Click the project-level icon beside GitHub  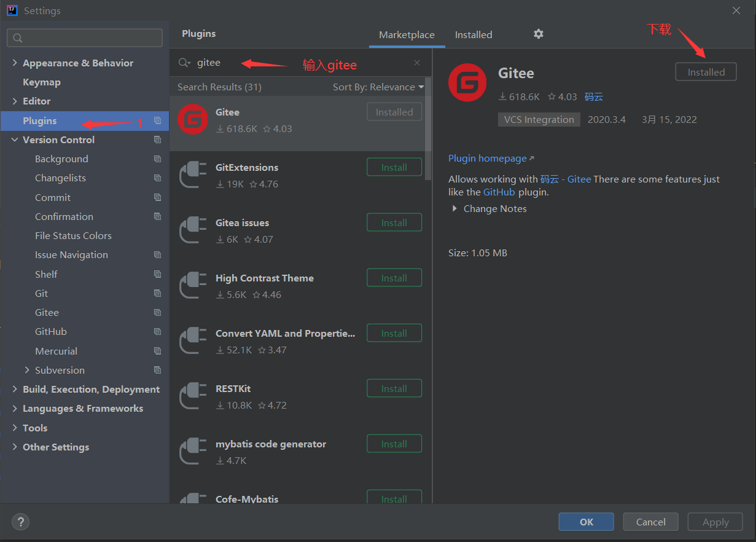point(158,331)
